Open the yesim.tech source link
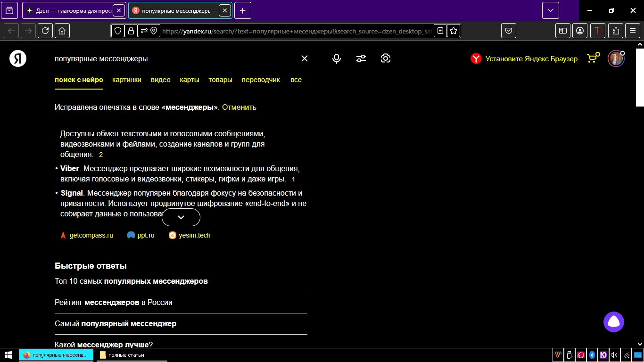Screen dimensions: 644x362 (x=190, y=235)
